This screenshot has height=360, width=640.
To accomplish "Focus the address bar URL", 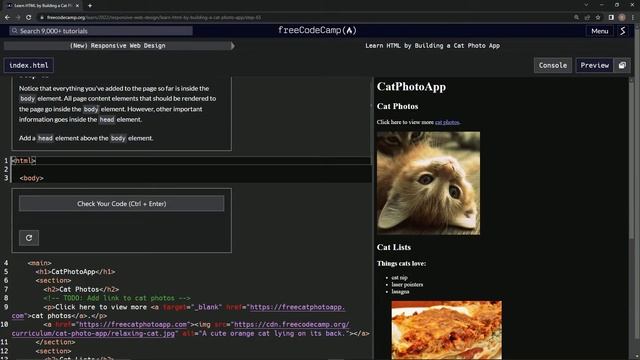I will [154, 18].
